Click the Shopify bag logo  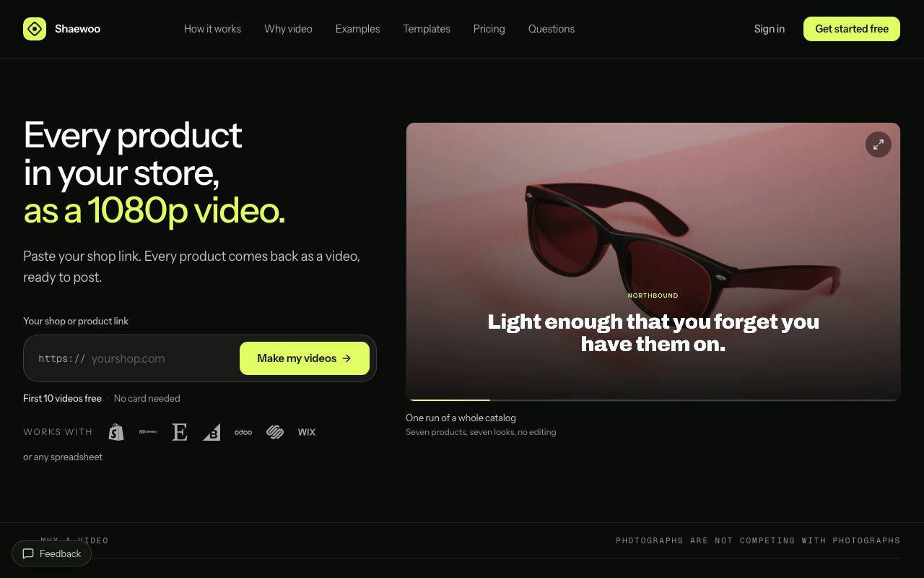pos(116,432)
